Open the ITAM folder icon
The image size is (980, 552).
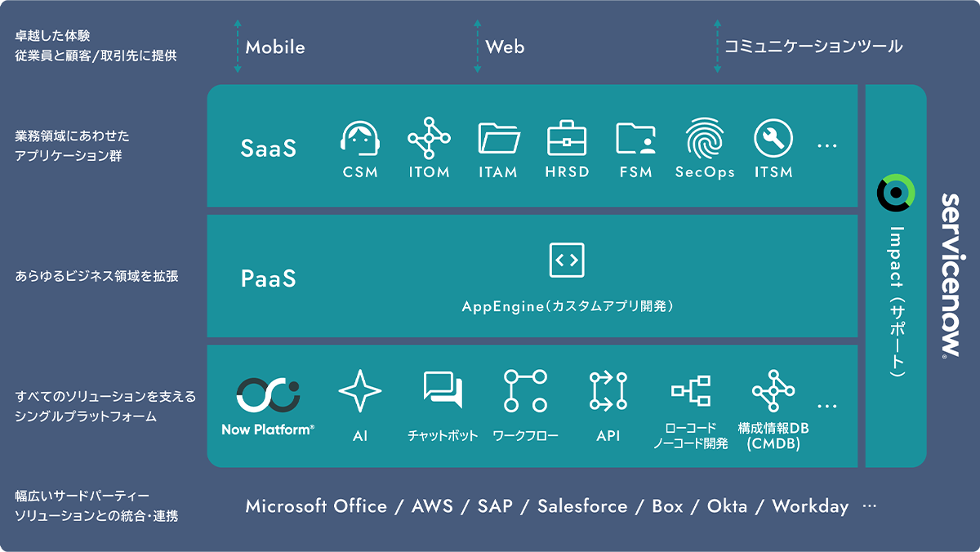(x=498, y=138)
